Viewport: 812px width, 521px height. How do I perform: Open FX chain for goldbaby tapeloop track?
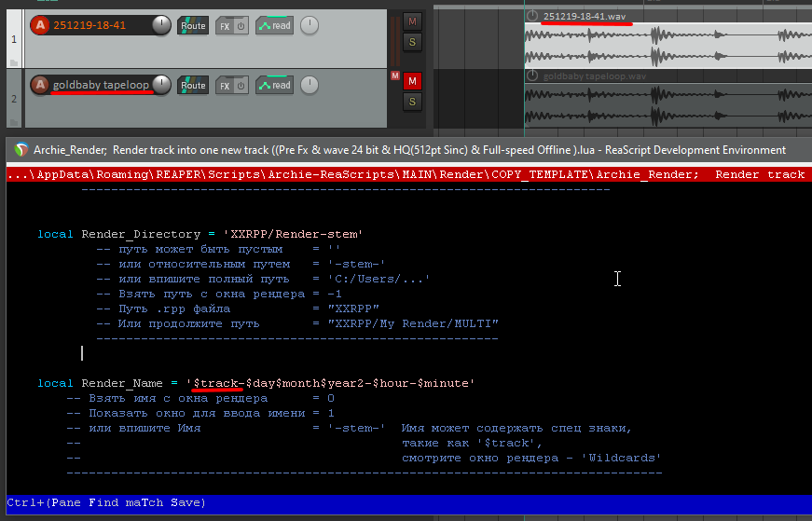225,86
